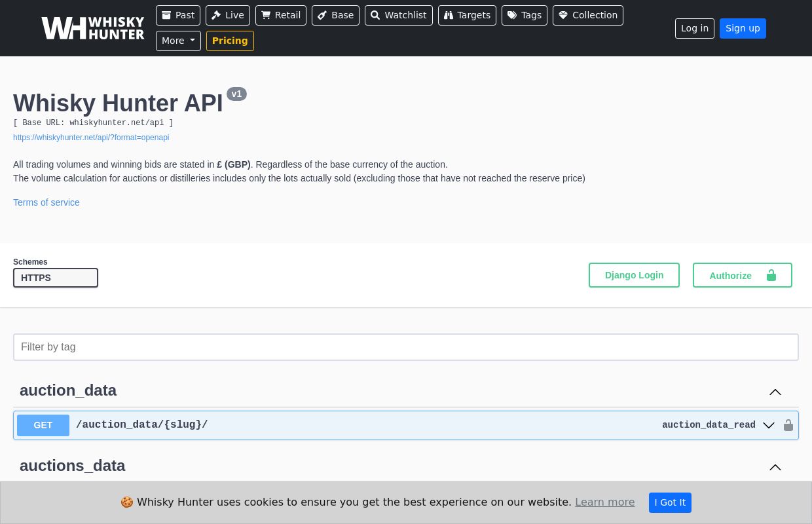The width and height of the screenshot is (812, 524).
Task: Collapse the auctions_data section arrow
Action: 775,467
